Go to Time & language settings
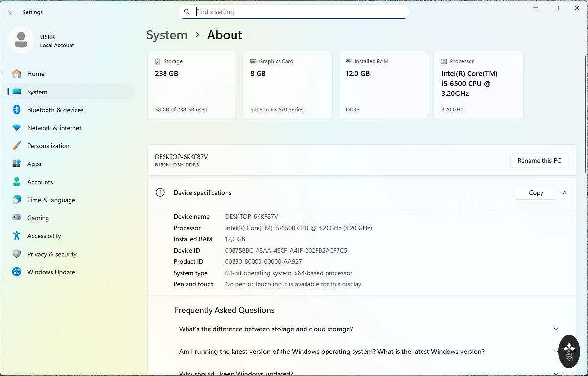This screenshot has height=376, width=588. click(x=51, y=200)
